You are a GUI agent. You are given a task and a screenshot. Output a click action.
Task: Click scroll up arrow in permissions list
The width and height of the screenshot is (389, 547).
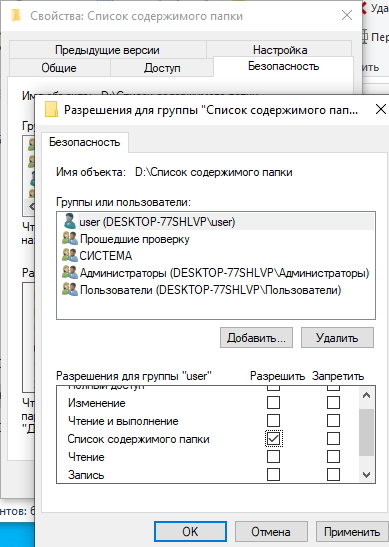pos(366,395)
